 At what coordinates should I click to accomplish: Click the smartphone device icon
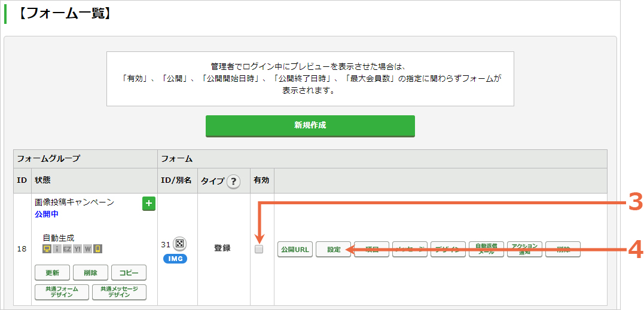pos(97,248)
